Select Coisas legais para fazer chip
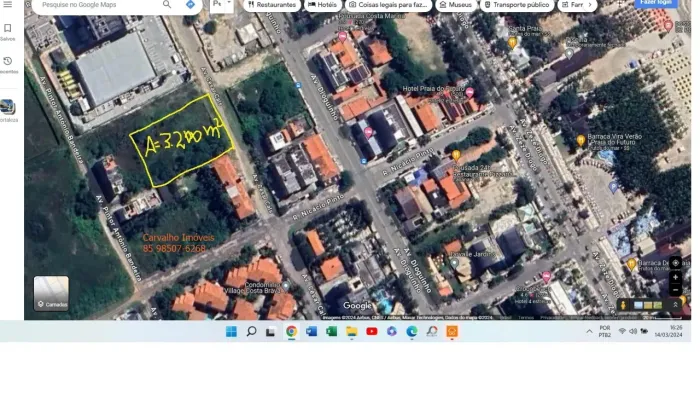Viewport: 700px width, 394px height. [388, 5]
